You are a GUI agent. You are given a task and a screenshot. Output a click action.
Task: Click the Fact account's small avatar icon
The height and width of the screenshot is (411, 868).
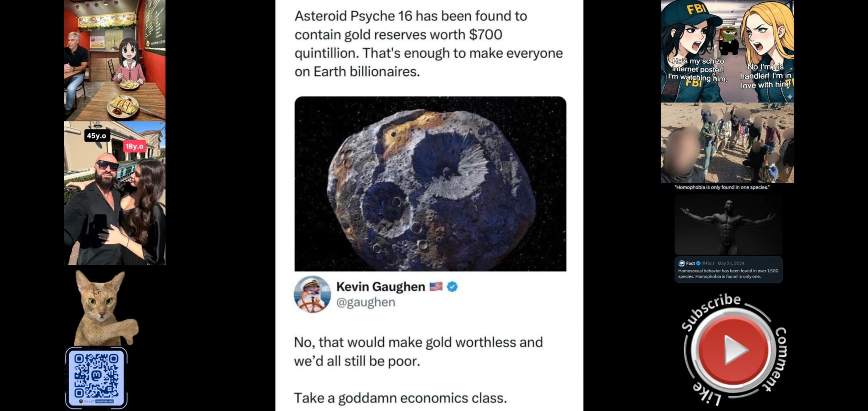tap(681, 263)
